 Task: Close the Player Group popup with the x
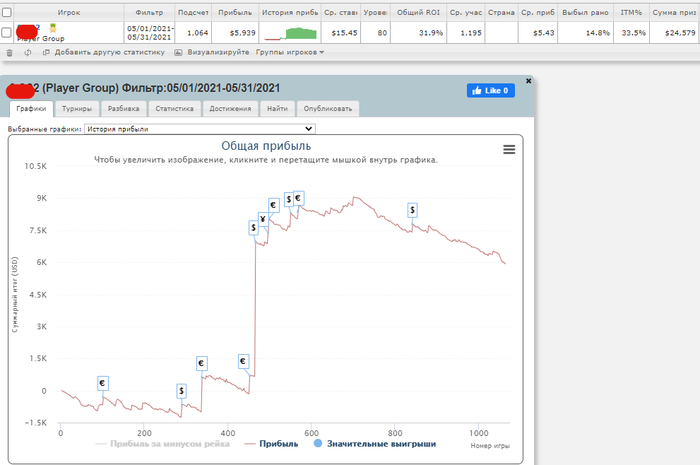click(528, 81)
